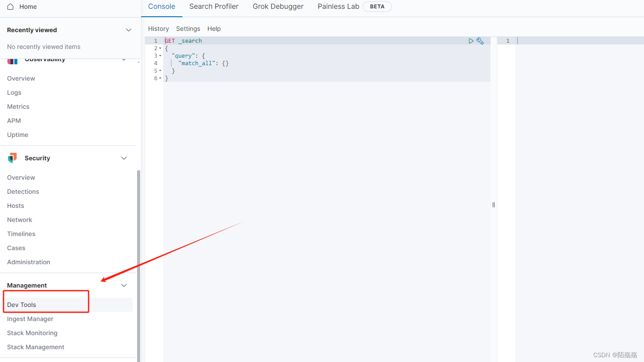Fold the query block at line 3
Image resolution: width=644 pixels, height=362 pixels.
pos(160,56)
